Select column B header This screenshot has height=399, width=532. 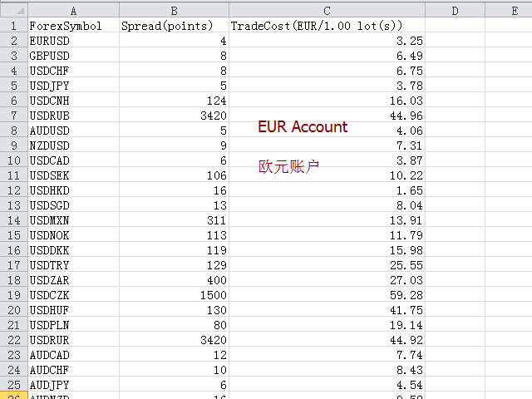174,11
